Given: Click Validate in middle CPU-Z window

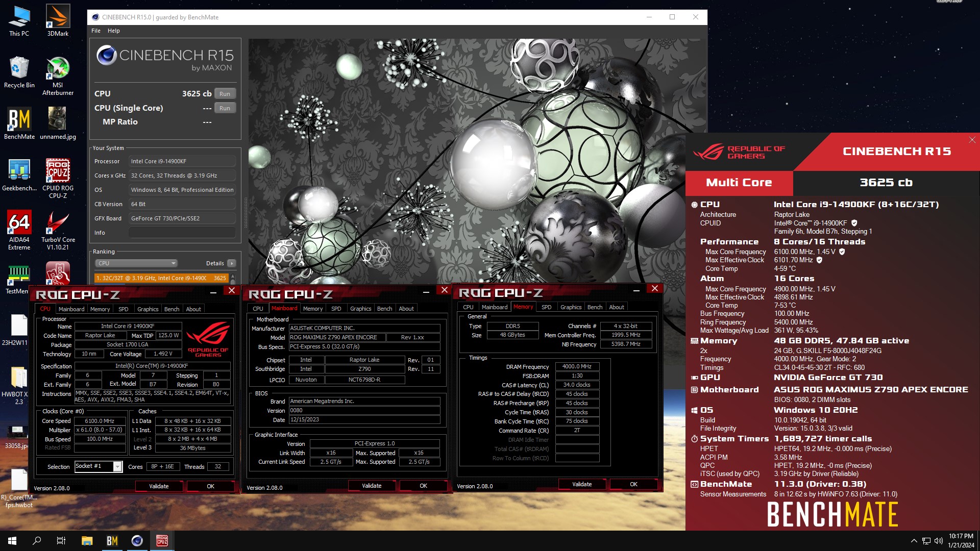Looking at the screenshot, I should point(372,486).
